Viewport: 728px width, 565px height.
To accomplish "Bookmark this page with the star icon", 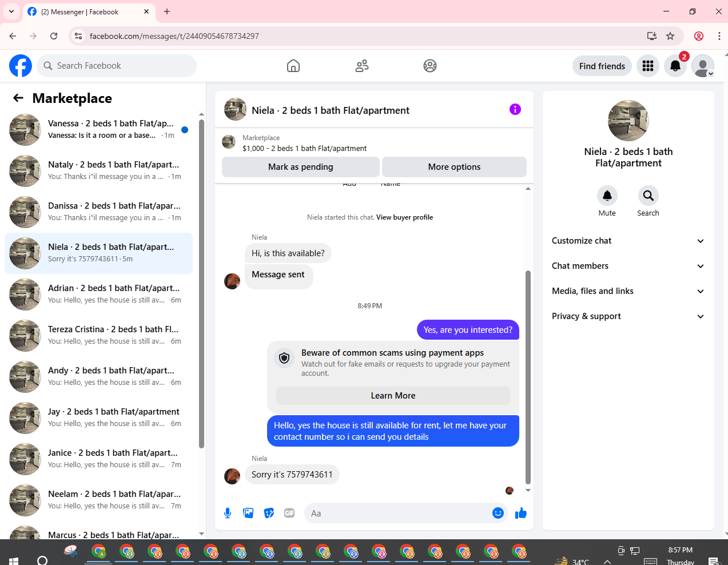I will click(670, 36).
